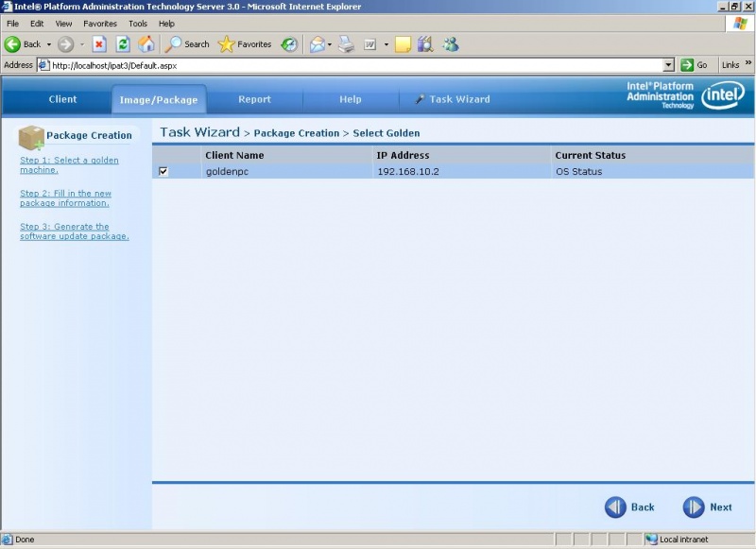Image resolution: width=756 pixels, height=549 pixels.
Task: Open the Search pane icon
Action: click(x=175, y=43)
